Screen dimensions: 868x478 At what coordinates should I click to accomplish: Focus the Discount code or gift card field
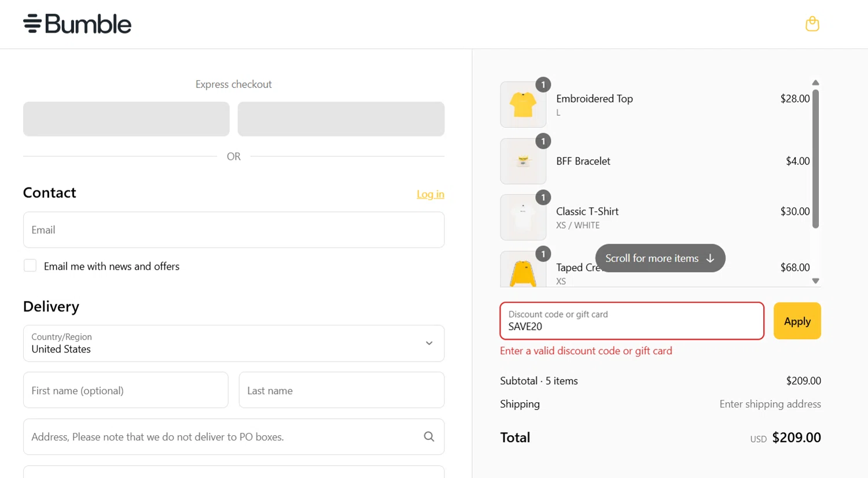tap(631, 321)
